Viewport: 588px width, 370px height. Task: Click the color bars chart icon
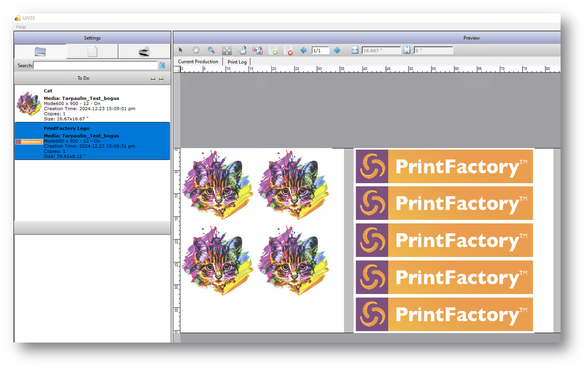point(257,50)
